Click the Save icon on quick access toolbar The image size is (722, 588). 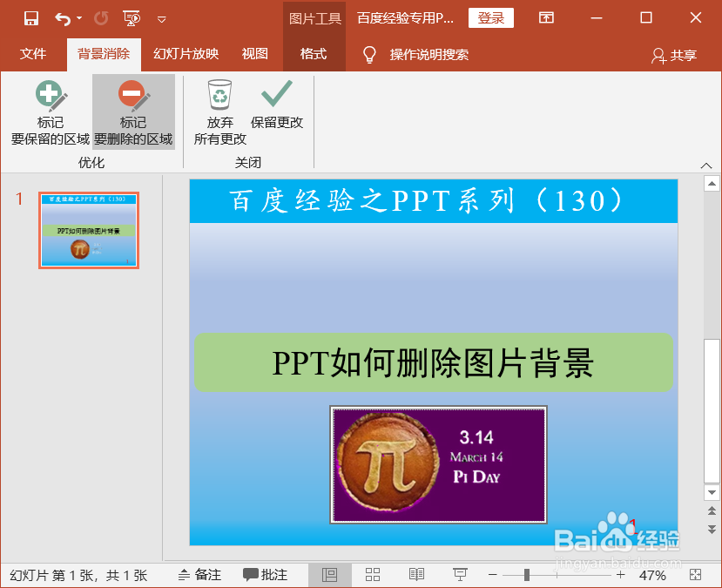pyautogui.click(x=30, y=17)
